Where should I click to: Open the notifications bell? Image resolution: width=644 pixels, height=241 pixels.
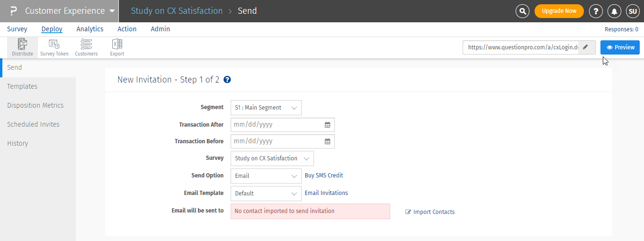click(615, 11)
